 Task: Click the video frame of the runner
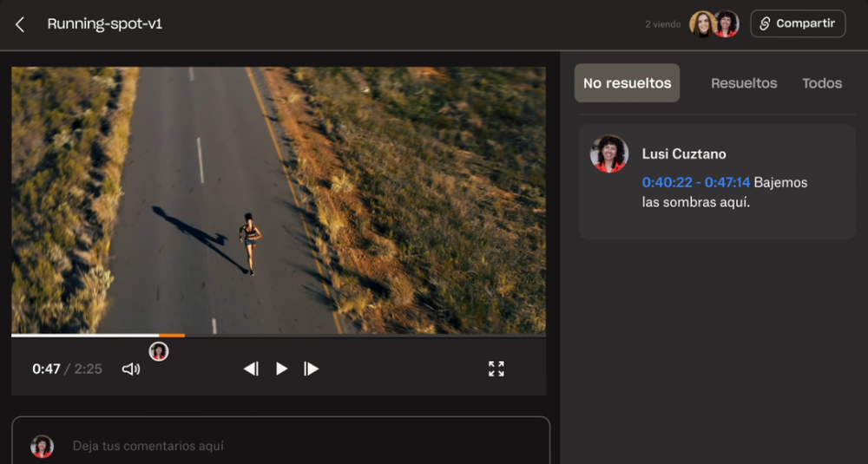279,200
